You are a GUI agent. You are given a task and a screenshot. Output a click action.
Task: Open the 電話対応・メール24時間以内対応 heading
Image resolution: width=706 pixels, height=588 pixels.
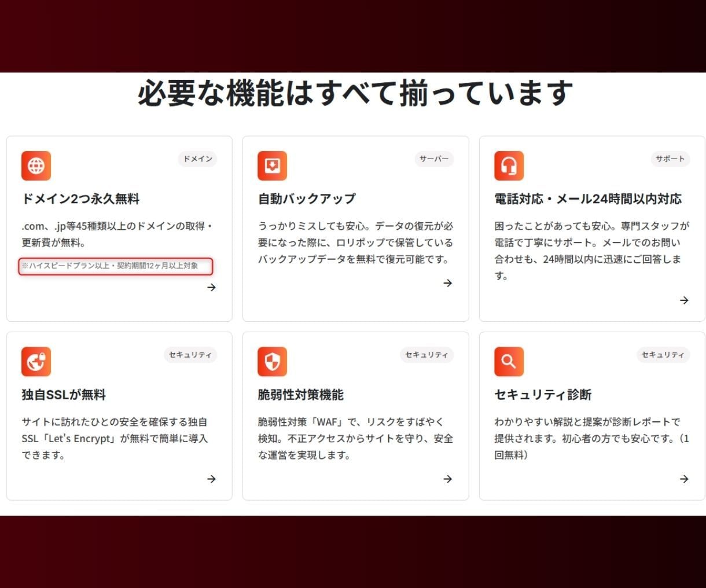588,199
